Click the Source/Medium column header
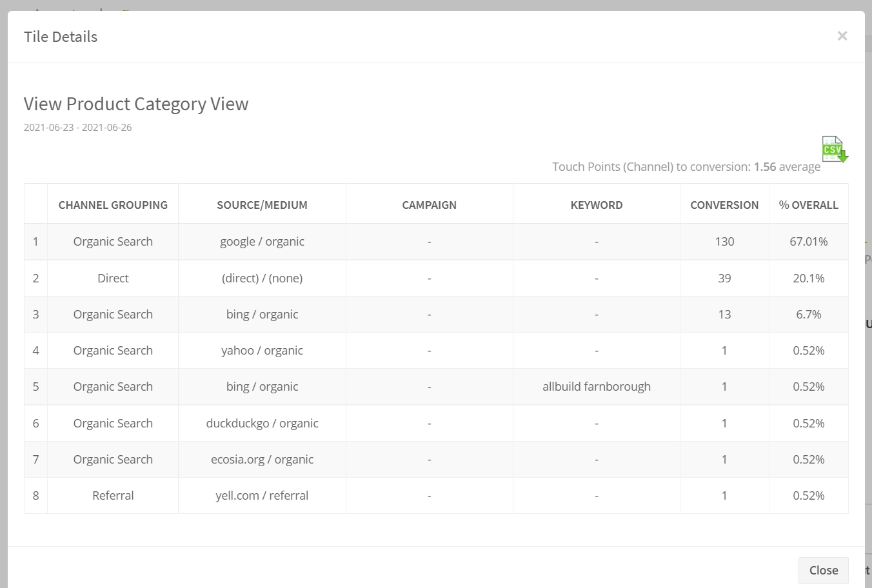 click(x=262, y=205)
